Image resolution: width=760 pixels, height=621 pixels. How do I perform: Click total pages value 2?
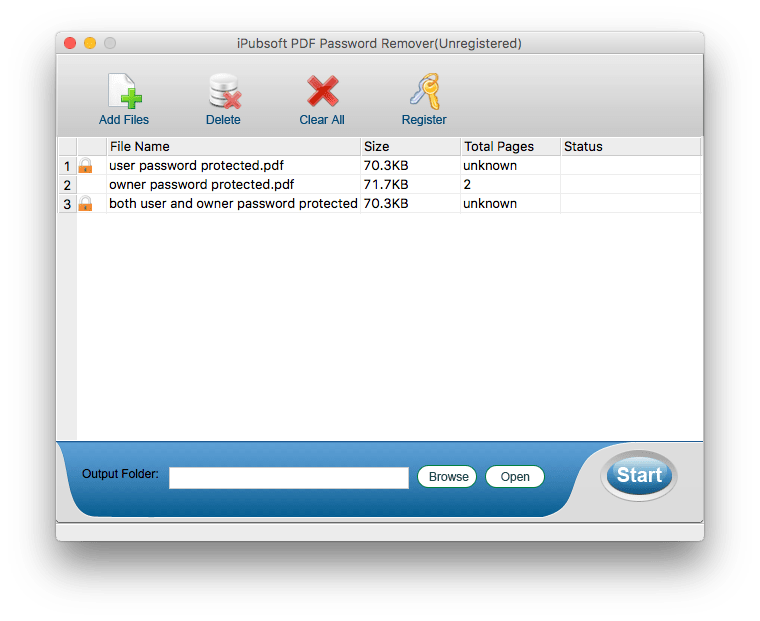tap(467, 185)
